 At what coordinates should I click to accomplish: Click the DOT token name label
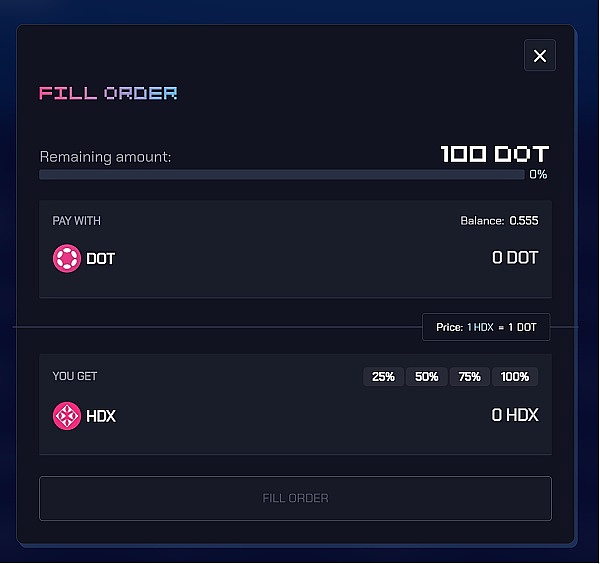[101, 259]
